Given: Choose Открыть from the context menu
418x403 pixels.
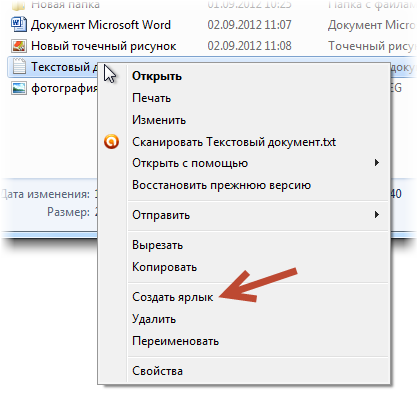Looking at the screenshot, I should [x=157, y=76].
